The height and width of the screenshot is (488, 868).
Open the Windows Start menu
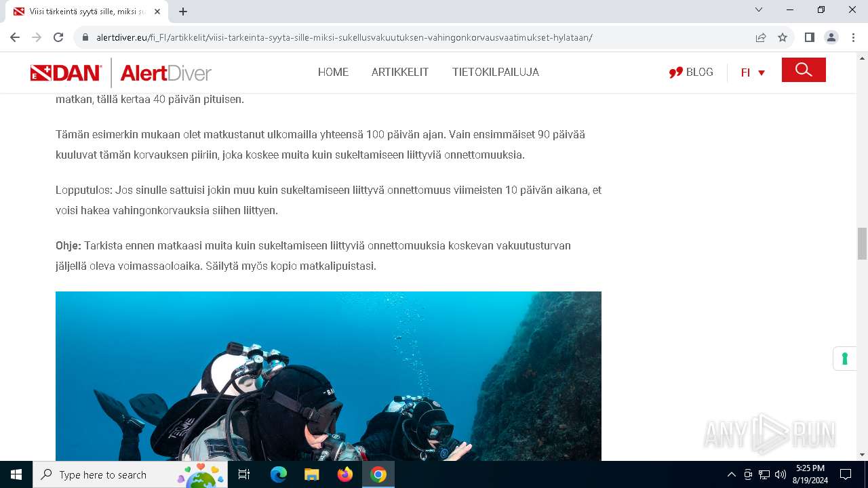click(16, 474)
